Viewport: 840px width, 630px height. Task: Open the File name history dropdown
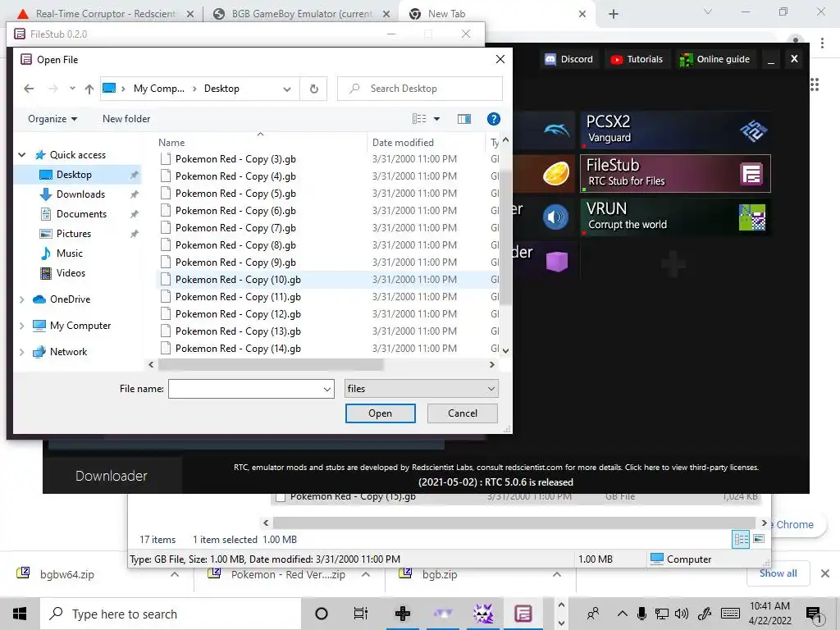point(326,390)
